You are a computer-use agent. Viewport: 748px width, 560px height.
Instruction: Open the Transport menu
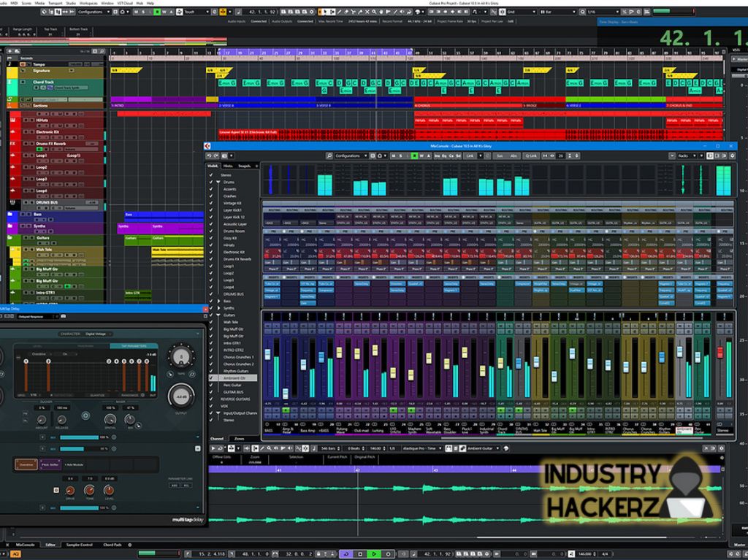(56, 3)
